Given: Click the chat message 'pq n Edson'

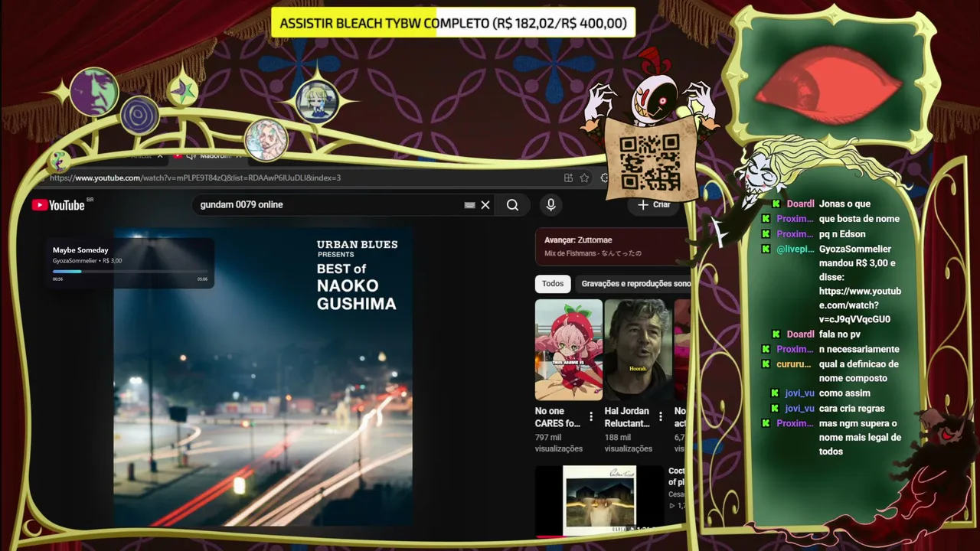Looking at the screenshot, I should [842, 234].
